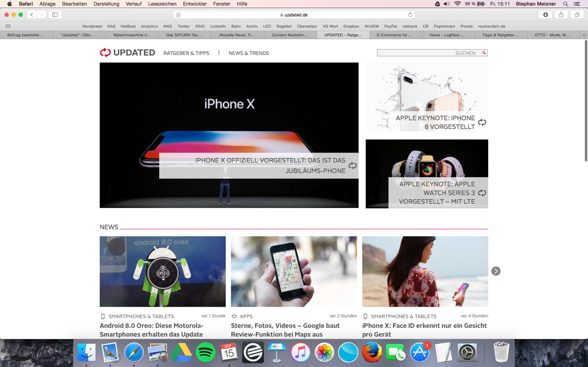Open Spotlight search in menu bar
588x367 pixels.
(x=565, y=4)
